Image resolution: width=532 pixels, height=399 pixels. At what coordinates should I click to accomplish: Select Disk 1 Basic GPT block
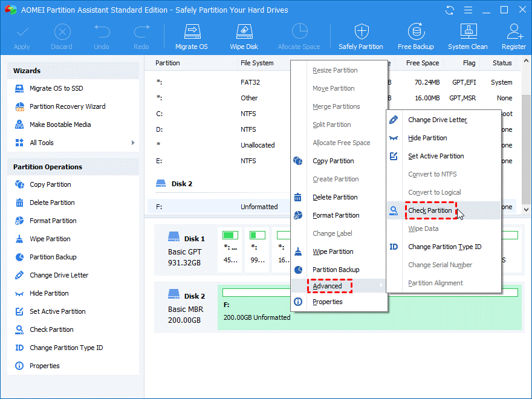186,251
